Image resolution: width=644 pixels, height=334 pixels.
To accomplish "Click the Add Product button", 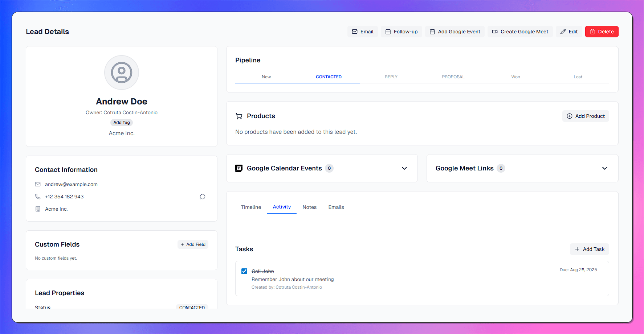I will pyautogui.click(x=586, y=116).
